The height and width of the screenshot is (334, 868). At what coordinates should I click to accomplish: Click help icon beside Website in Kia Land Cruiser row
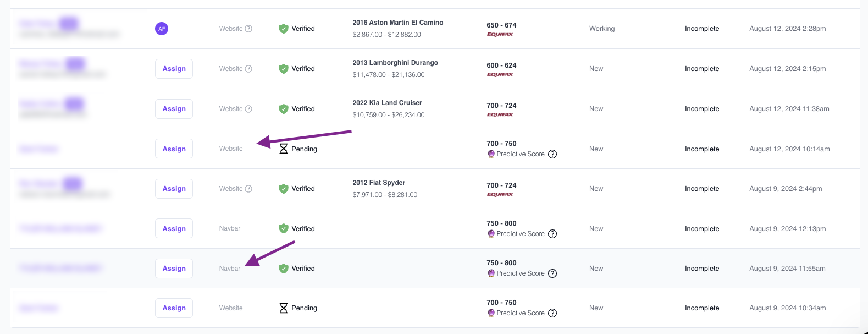click(248, 109)
